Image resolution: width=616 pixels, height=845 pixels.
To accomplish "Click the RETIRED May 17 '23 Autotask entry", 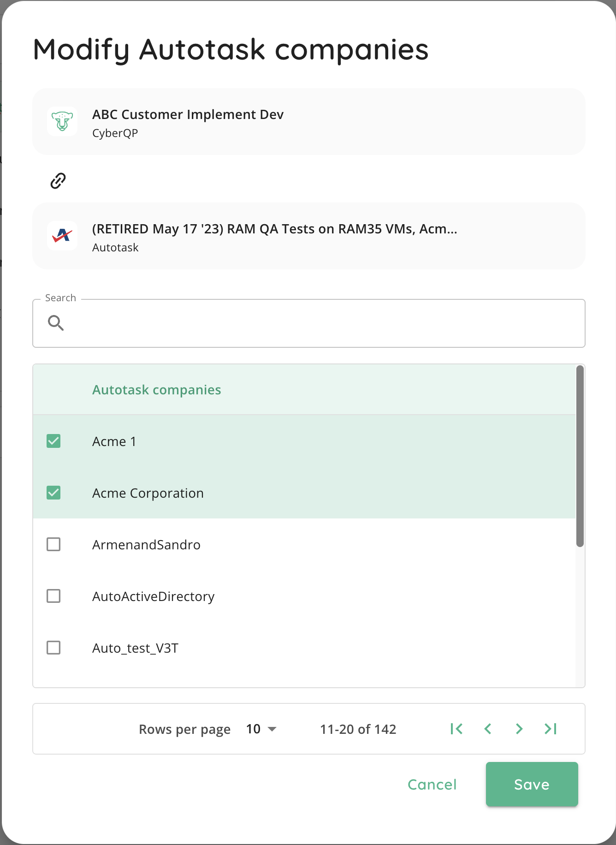I will coord(275,229).
